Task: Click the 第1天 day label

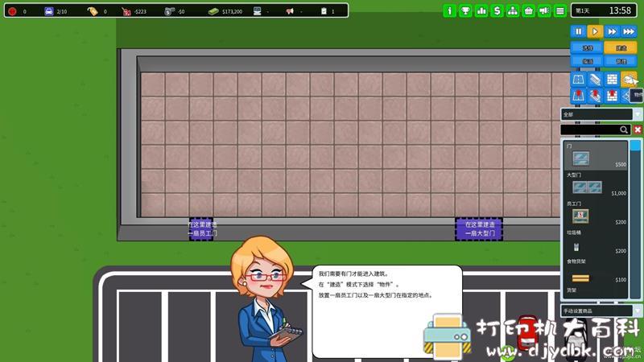Action: 582,11
